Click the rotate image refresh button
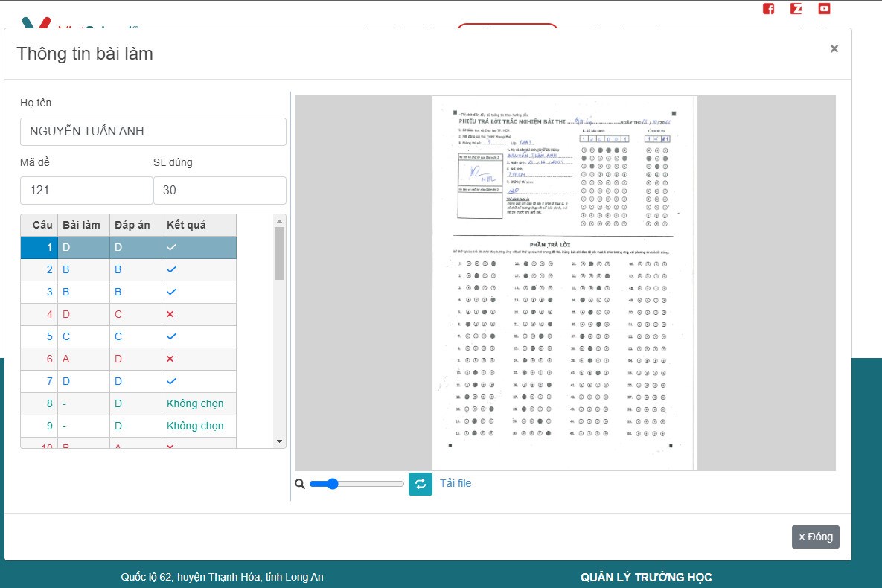882x588 pixels. [x=420, y=484]
